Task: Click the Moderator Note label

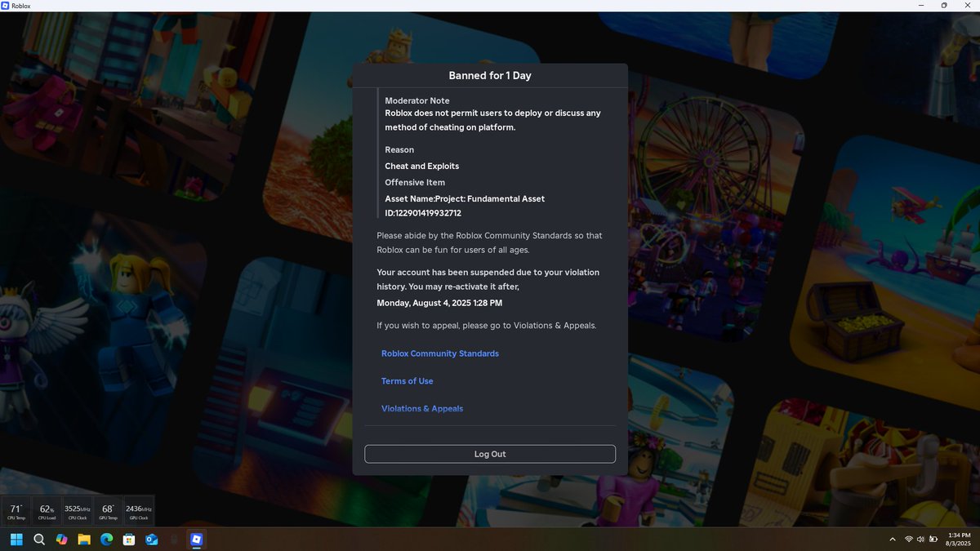Action: [417, 100]
